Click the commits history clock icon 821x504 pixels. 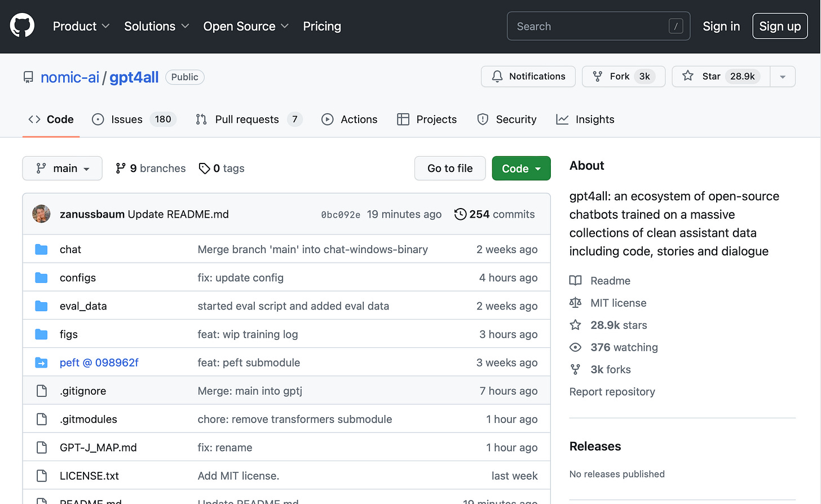point(460,214)
